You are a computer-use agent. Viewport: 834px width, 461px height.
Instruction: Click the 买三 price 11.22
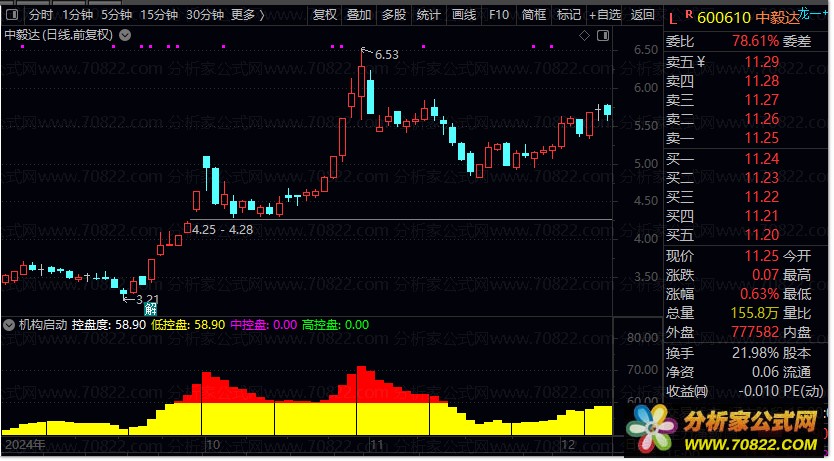point(762,197)
